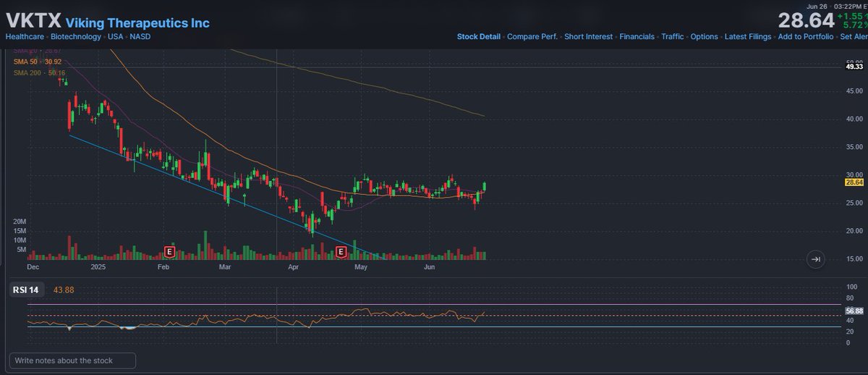Click the Set Alert link
This screenshot has width=868, height=375.
tap(854, 37)
